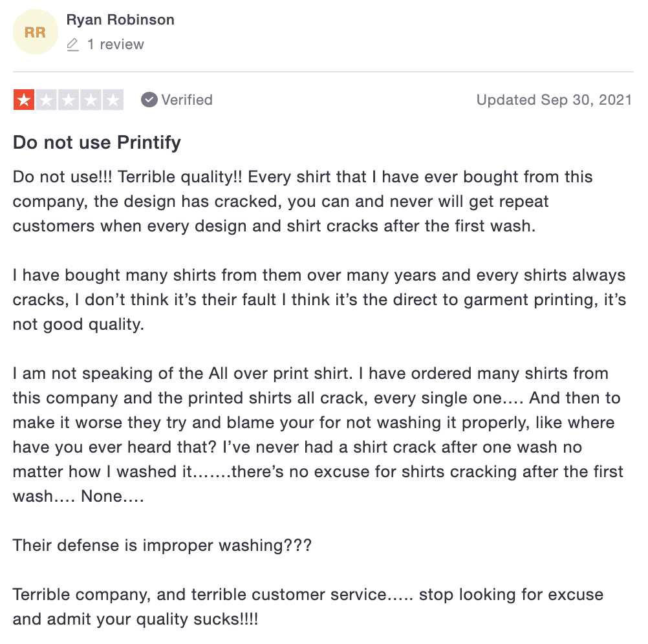Click the 'wash.... None....' line of text

point(78,496)
